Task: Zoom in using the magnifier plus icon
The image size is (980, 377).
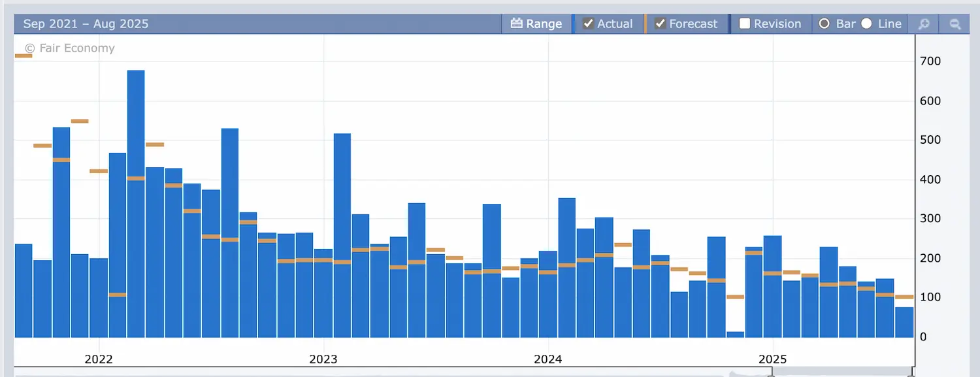Action: tap(924, 24)
